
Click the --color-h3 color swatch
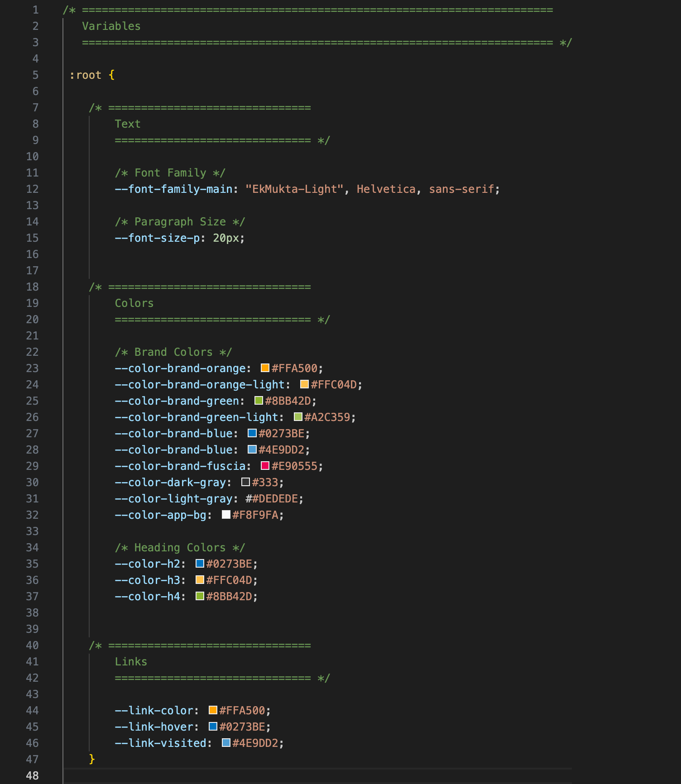pos(200,580)
